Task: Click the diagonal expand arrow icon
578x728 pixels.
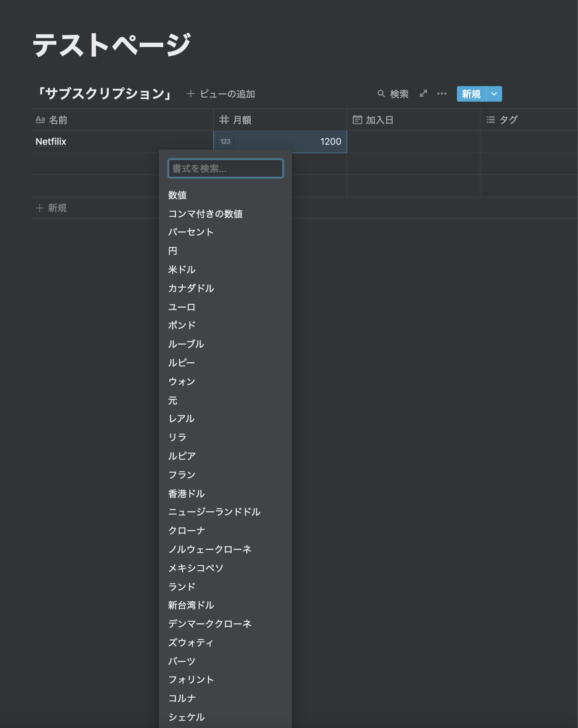Action: click(424, 94)
